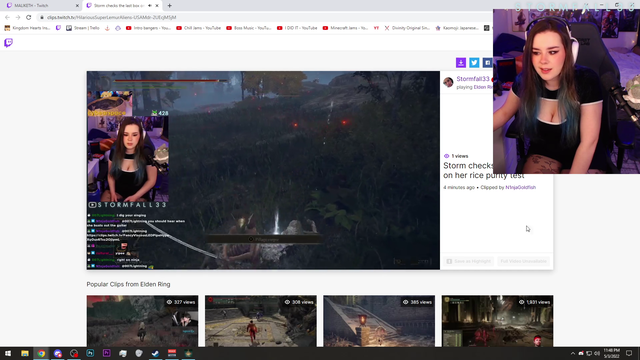Click the 1 views count text
This screenshot has height=360, width=640.
tap(460, 156)
